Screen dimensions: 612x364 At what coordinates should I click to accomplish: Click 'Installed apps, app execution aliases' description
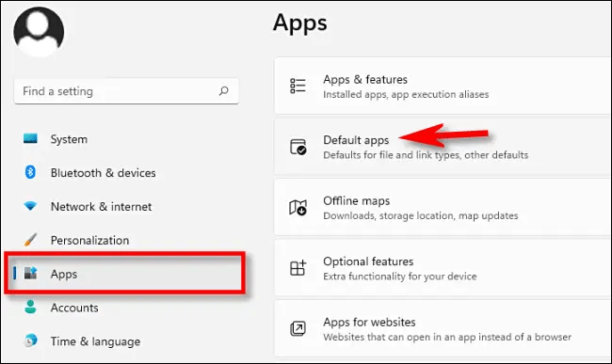tap(406, 95)
